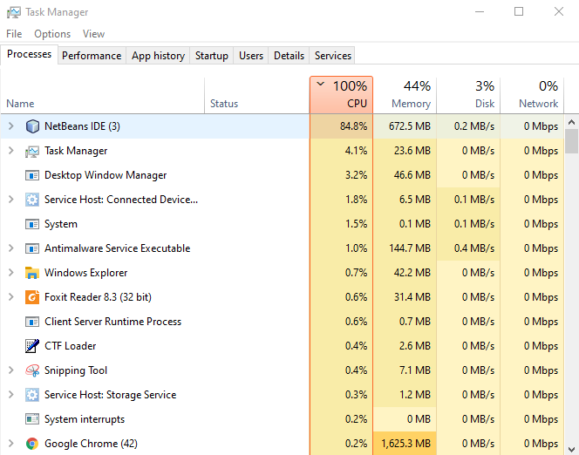Screen dimensions: 579x455
Task: Click the scrollbar down arrow
Action: pyautogui.click(x=571, y=448)
